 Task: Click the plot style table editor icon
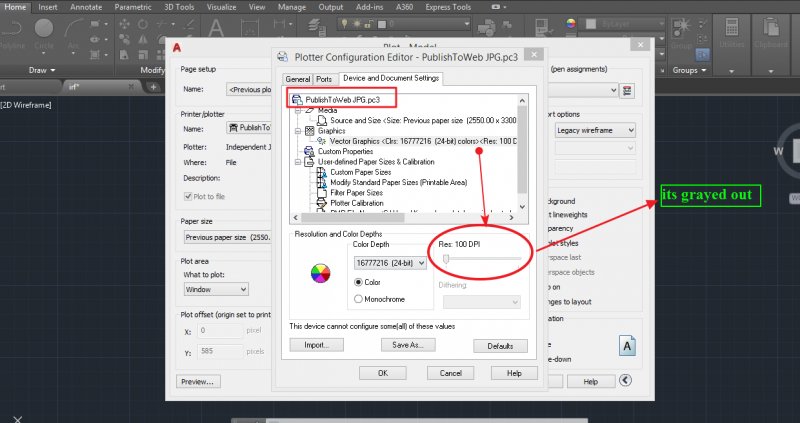point(627,91)
